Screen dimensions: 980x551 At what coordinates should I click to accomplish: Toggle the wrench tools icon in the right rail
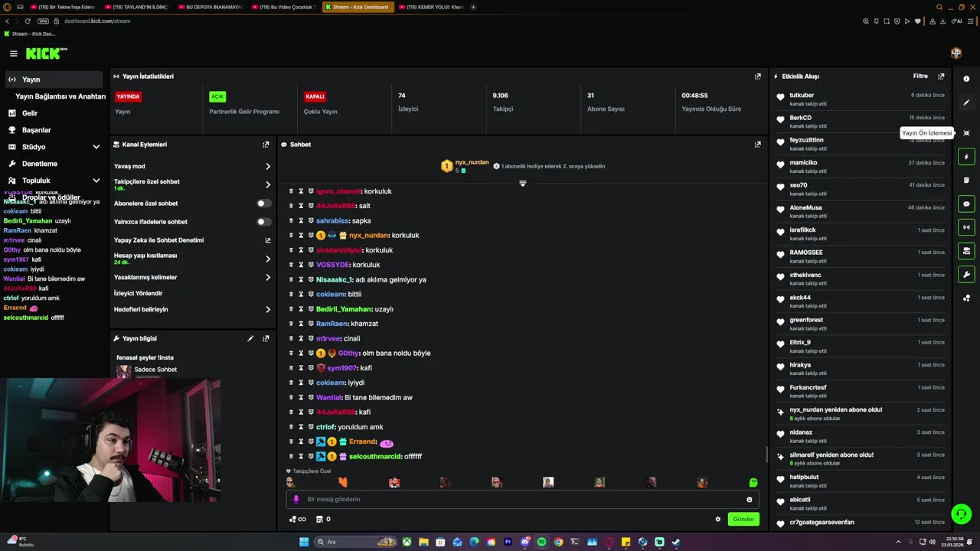click(x=966, y=275)
